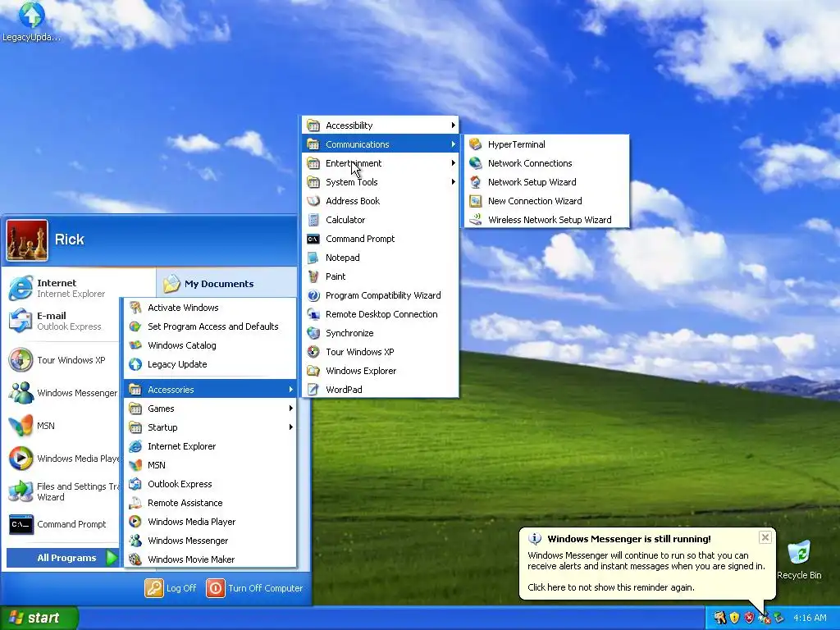This screenshot has width=840, height=630.
Task: Open Windows Catalog icon
Action: (135, 345)
